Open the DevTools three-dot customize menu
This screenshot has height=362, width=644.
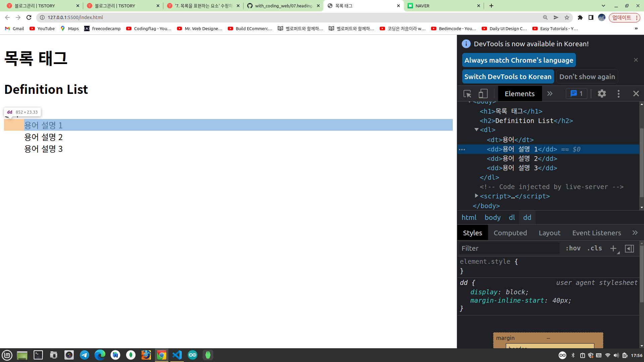point(619,94)
